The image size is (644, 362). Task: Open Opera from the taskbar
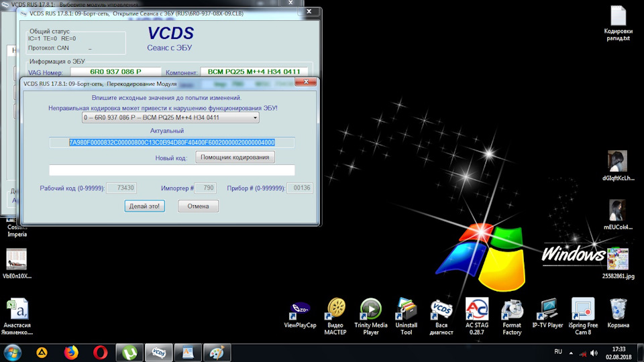pos(100,353)
